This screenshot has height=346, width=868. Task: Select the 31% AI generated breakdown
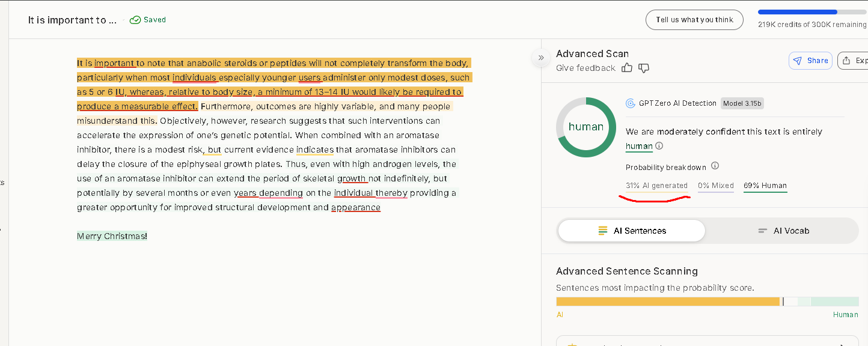[x=656, y=186]
